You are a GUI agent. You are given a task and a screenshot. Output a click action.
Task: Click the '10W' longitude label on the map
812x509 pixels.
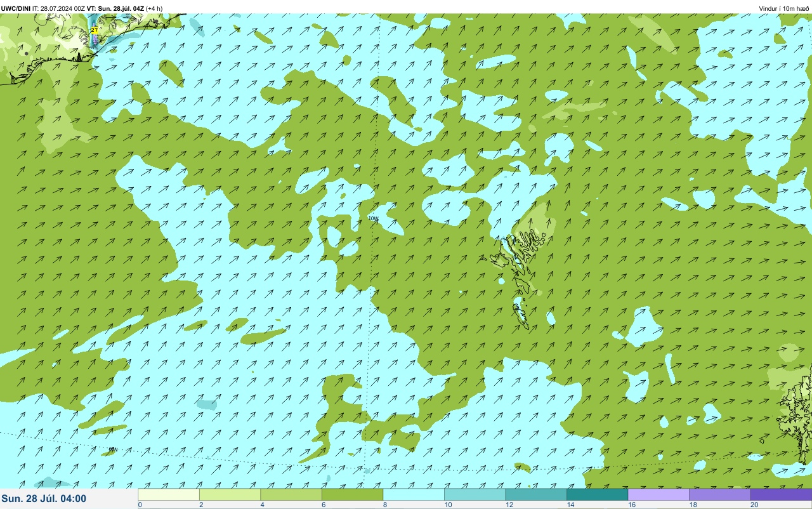tap(373, 218)
